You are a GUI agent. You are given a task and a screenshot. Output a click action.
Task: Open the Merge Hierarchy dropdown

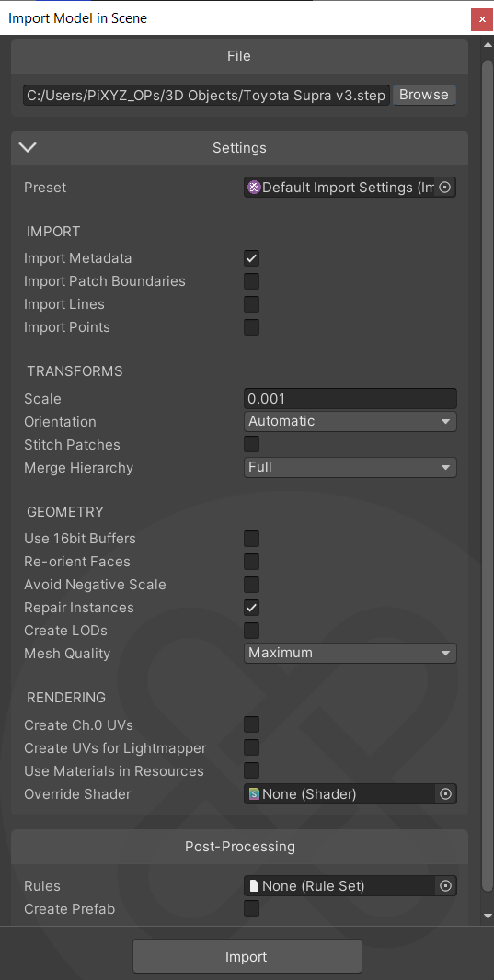(350, 467)
